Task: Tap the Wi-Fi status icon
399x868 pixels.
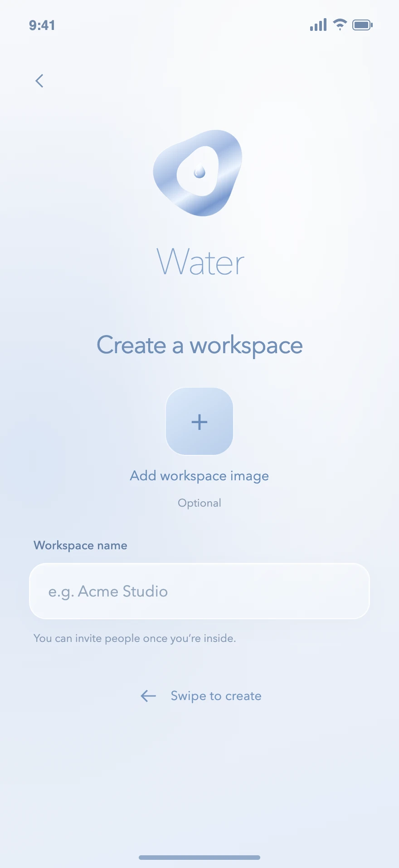Action: (x=340, y=25)
